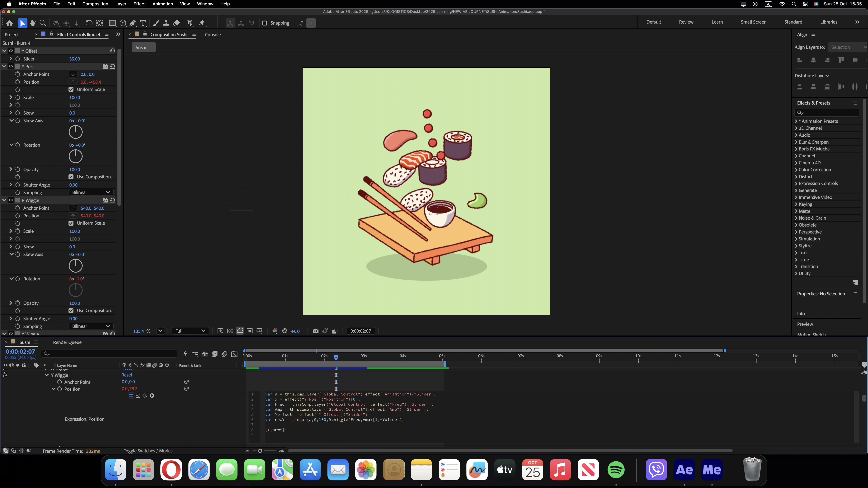Image resolution: width=868 pixels, height=488 pixels.
Task: Click the Home icon in toolbar
Action: click(x=9, y=23)
